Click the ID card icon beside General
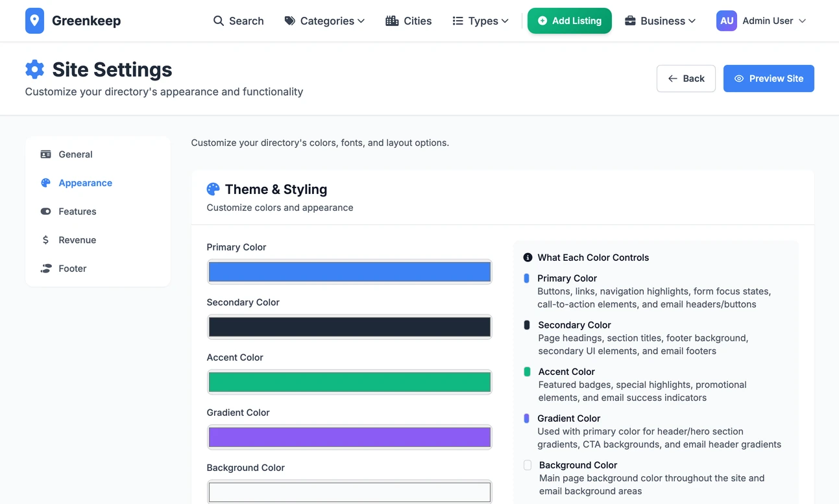Screen dimensions: 839x504 pyautogui.click(x=45, y=154)
